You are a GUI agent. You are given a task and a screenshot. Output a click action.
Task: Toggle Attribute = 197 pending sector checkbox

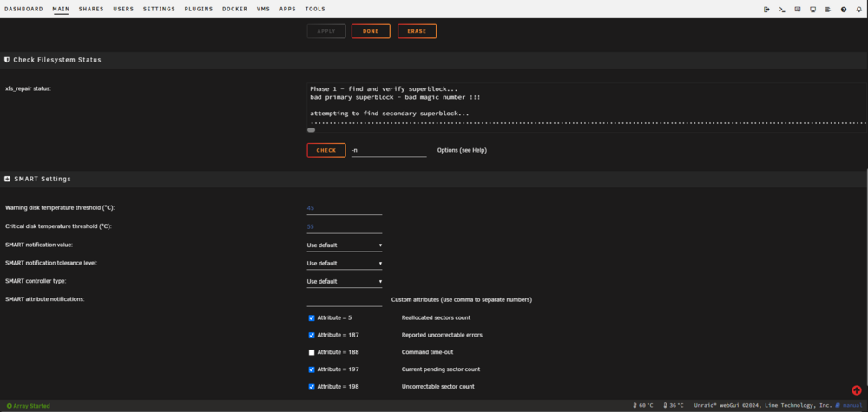(x=312, y=369)
